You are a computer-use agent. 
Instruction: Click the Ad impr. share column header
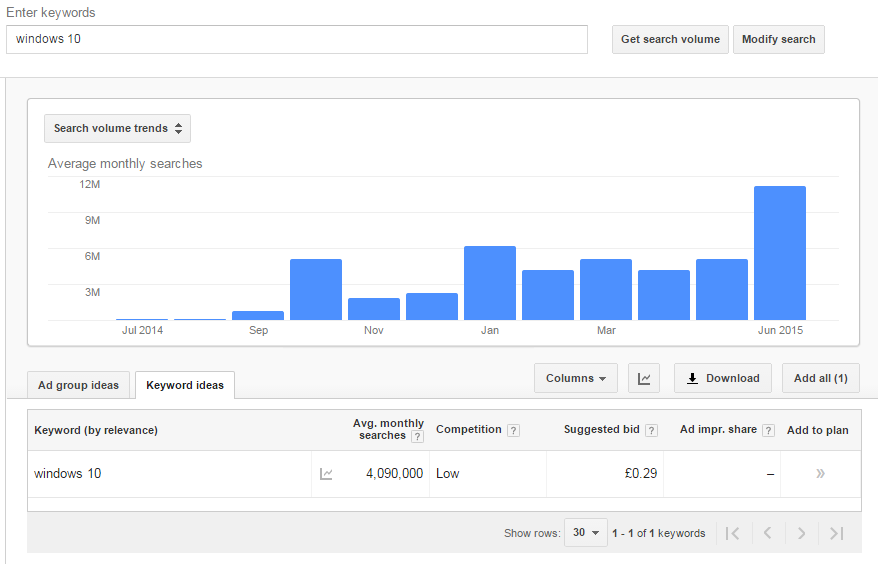click(x=718, y=430)
